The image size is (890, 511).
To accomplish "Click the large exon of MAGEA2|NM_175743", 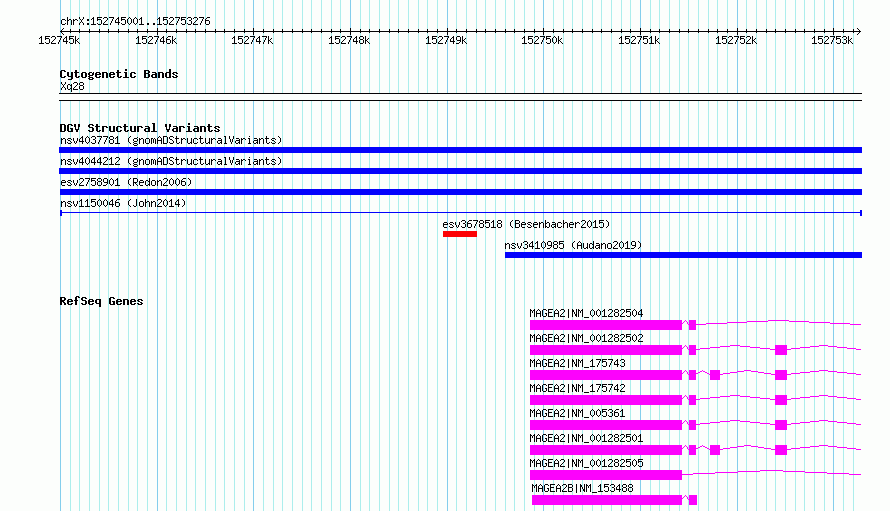I will (x=606, y=375).
